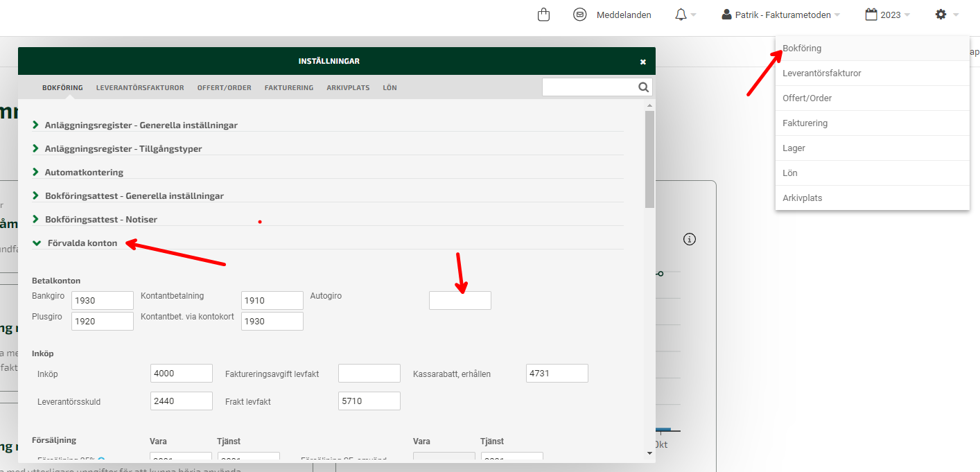
Task: Open the Meddelanden envelope icon
Action: pyautogui.click(x=580, y=15)
